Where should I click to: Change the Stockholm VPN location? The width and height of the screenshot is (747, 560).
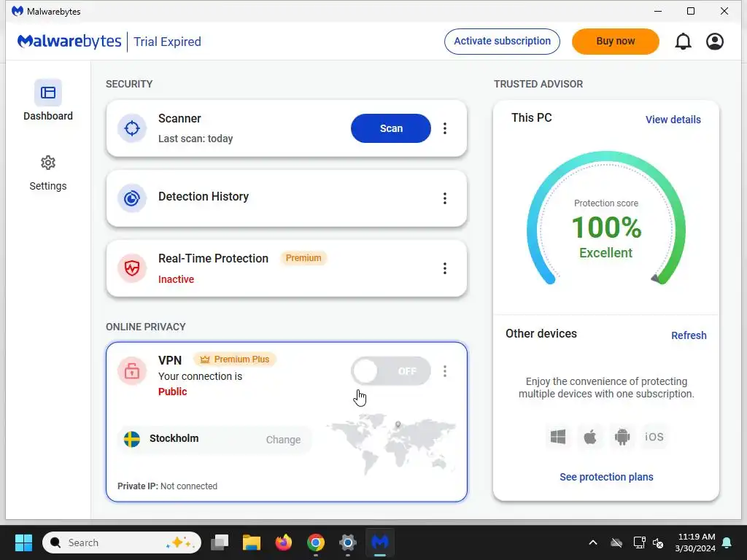point(283,440)
